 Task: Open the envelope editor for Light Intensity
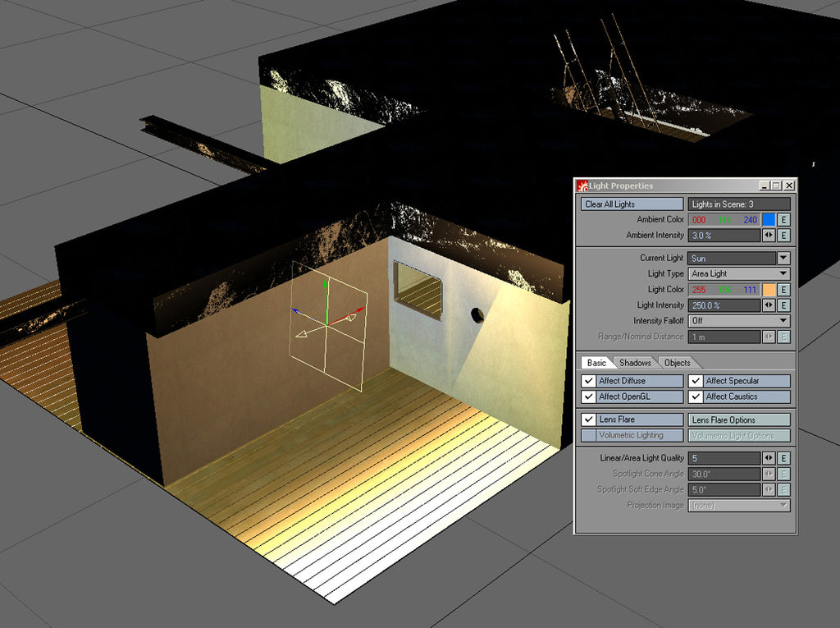tap(783, 305)
